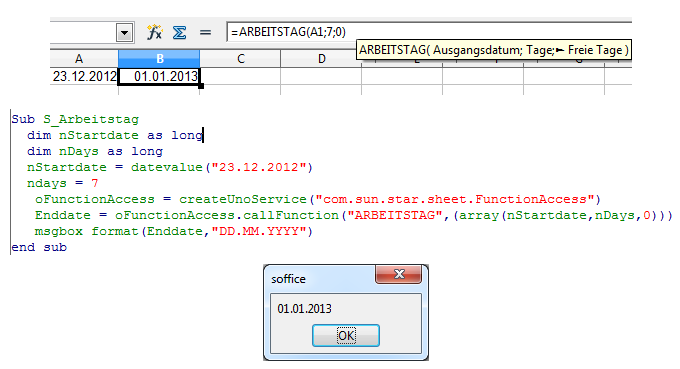Click the callFunction("ARBEITSTAG") code line
680x369 pixels.
(x=353, y=216)
